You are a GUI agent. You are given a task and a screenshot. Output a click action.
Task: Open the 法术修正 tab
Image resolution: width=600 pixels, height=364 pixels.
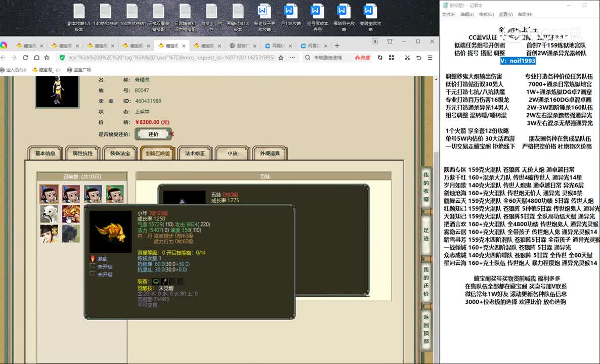point(195,153)
